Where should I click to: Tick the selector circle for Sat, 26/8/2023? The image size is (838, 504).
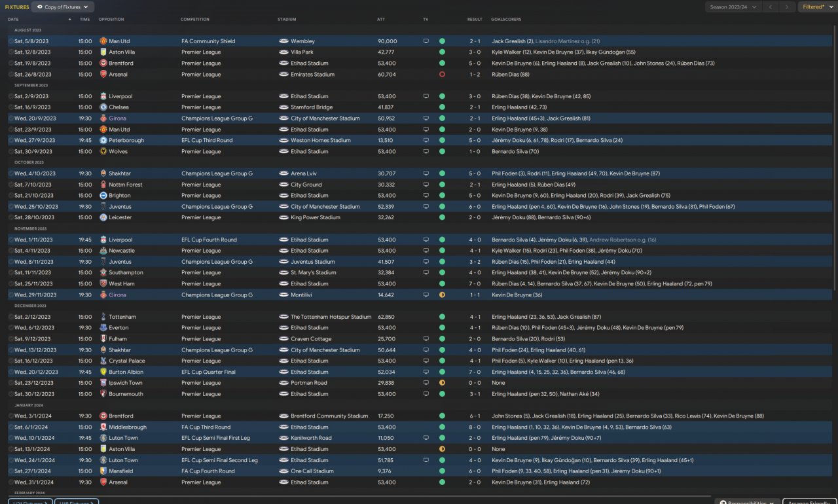tap(11, 75)
